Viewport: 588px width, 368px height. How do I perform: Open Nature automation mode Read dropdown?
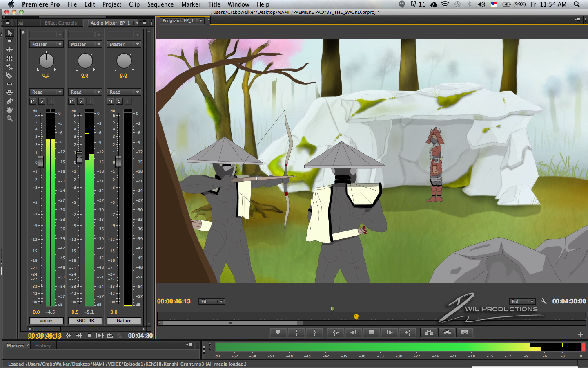[x=124, y=92]
